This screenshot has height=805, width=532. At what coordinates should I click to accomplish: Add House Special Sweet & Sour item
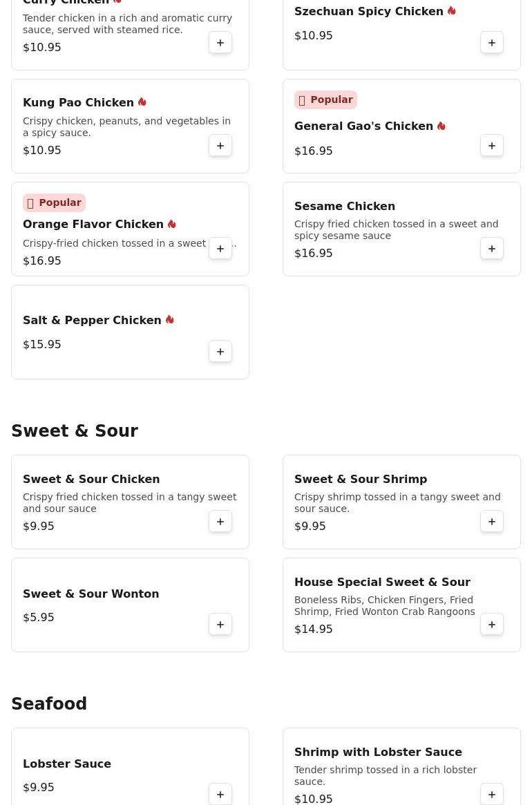click(x=492, y=625)
